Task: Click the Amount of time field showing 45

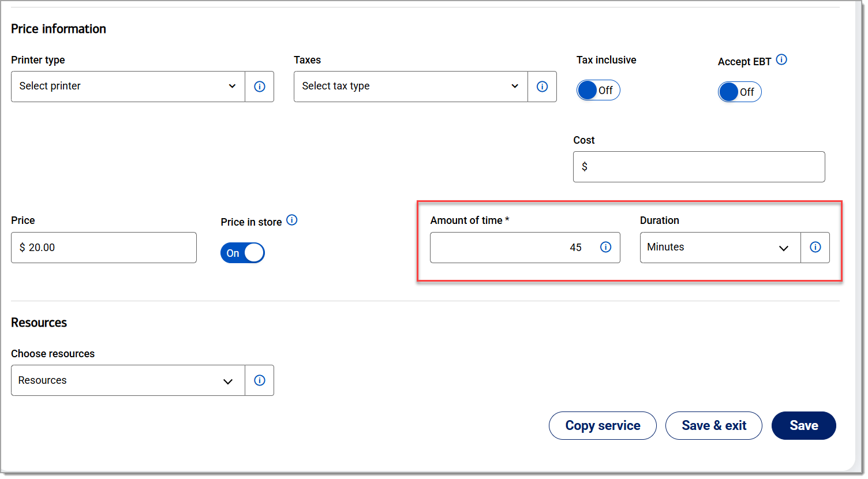Action: pyautogui.click(x=525, y=248)
